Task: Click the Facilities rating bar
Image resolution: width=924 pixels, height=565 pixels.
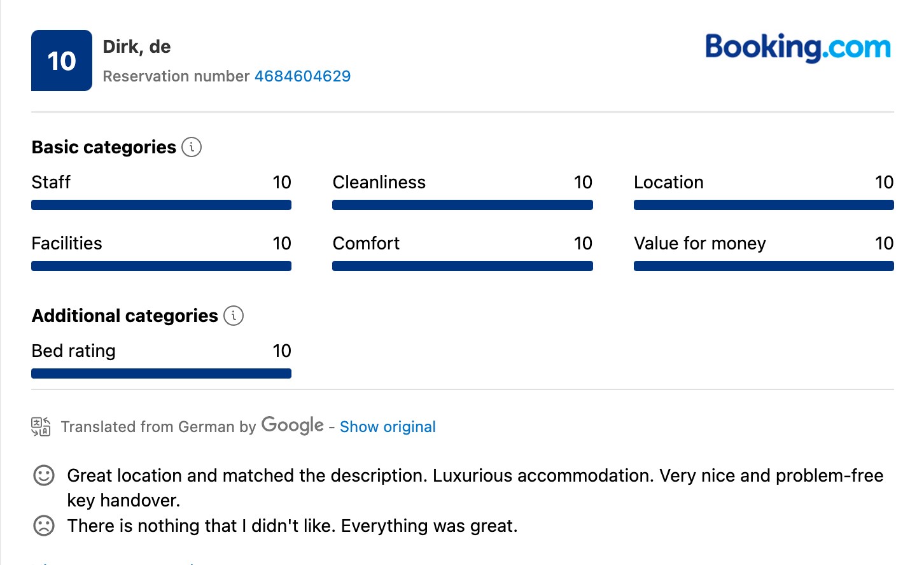Action: pyautogui.click(x=161, y=266)
